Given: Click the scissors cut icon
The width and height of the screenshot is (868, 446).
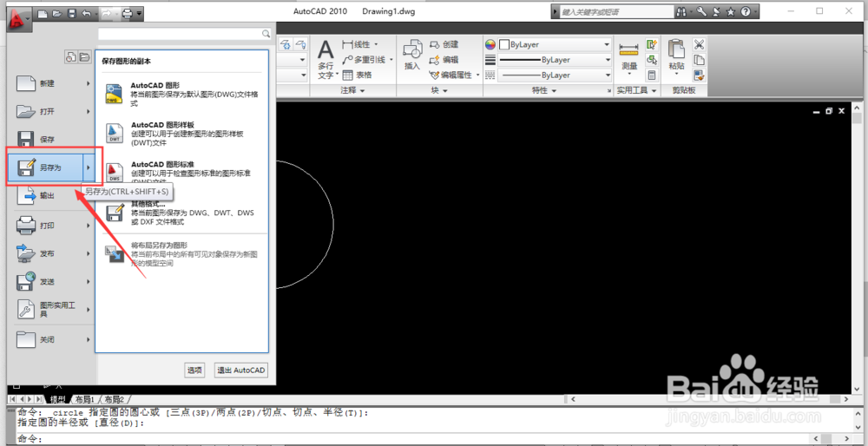Looking at the screenshot, I should (699, 44).
